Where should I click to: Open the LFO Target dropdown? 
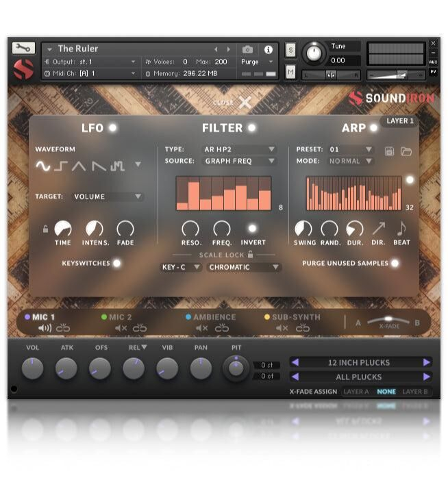108,197
